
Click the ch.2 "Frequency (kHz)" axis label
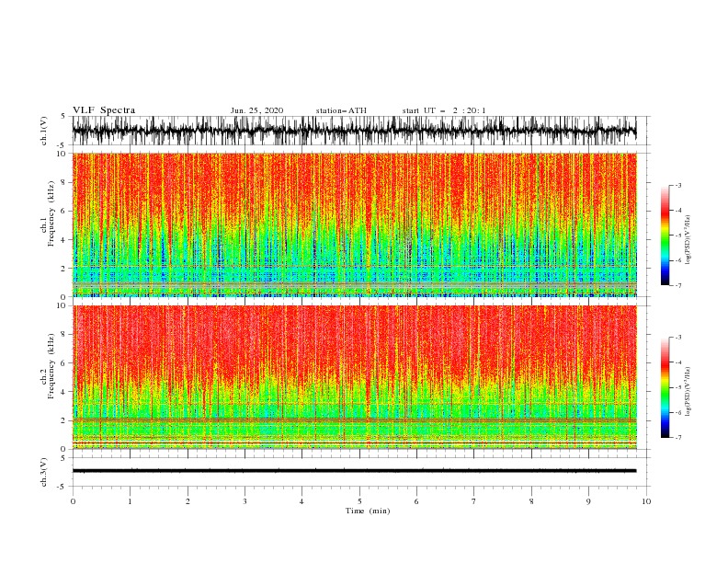(51, 366)
